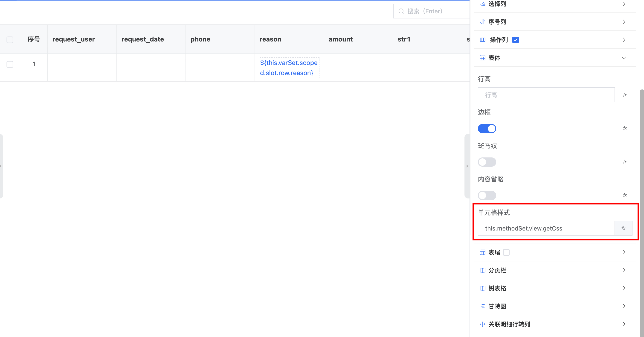The height and width of the screenshot is (337, 644).
Task: Toggle the 边框 border switch off
Action: 487,128
